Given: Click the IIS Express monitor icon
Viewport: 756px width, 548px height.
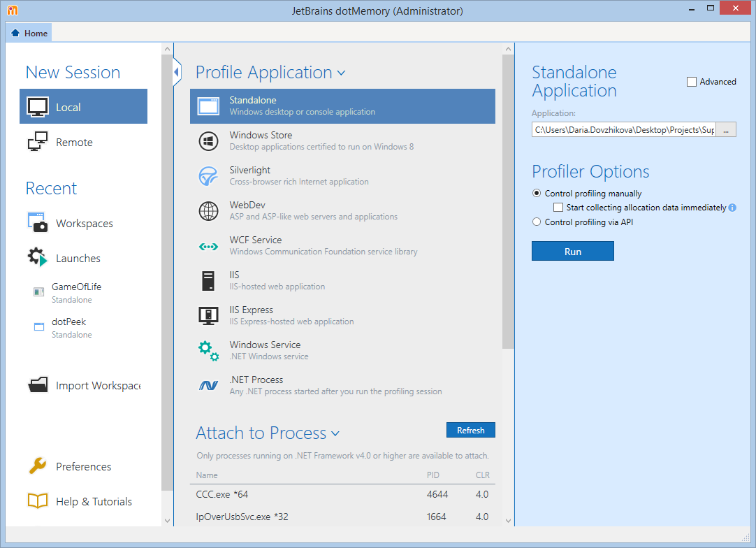Looking at the screenshot, I should 209,315.
